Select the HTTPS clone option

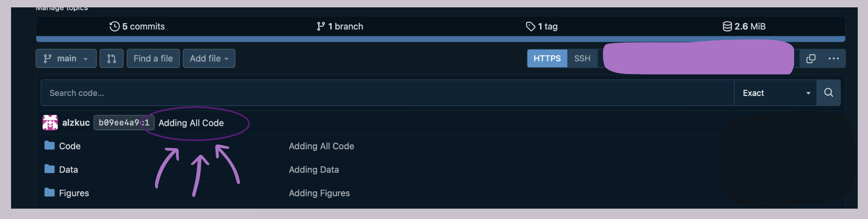(547, 58)
